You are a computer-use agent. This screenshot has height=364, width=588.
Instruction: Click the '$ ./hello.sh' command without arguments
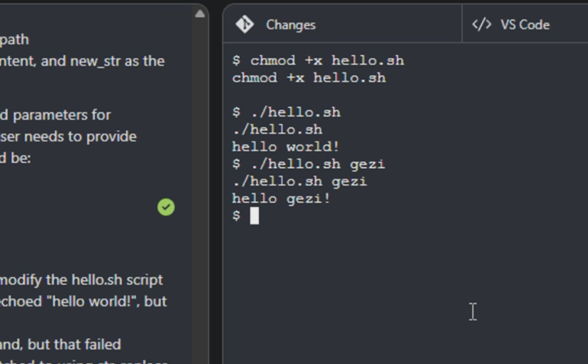pos(286,112)
